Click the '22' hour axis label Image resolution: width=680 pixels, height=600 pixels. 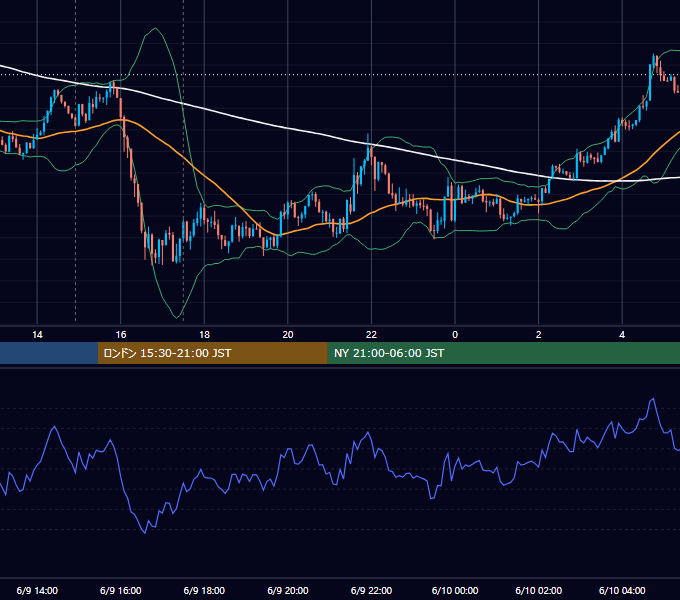click(x=371, y=335)
